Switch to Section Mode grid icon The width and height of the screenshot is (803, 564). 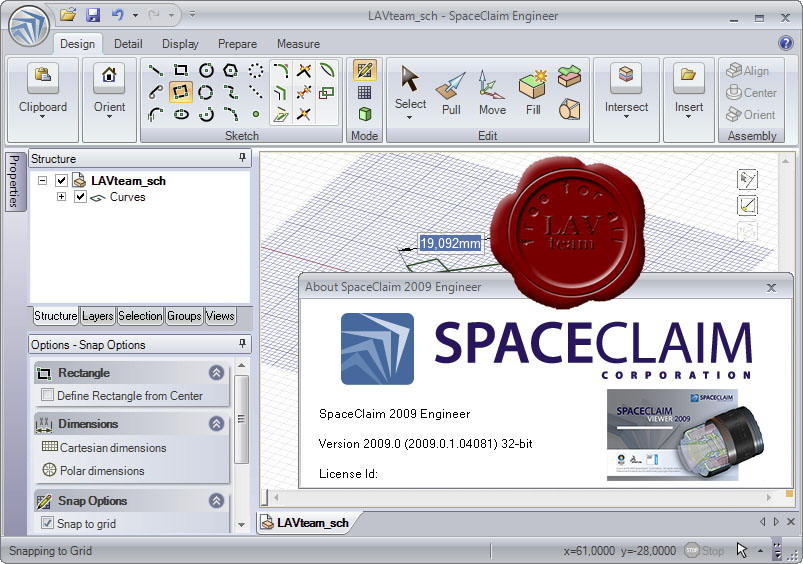365,93
